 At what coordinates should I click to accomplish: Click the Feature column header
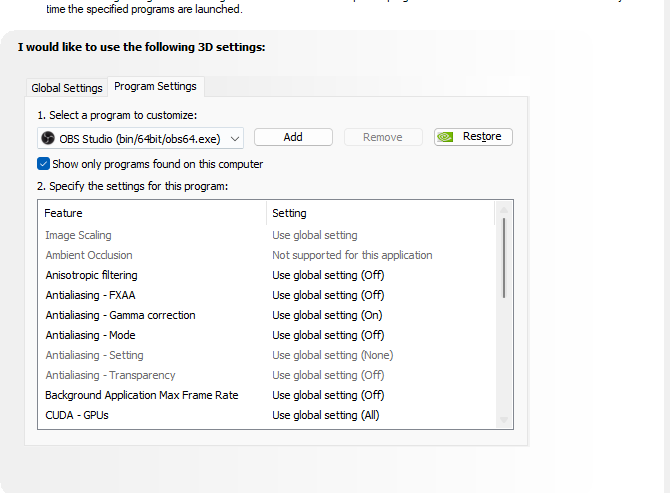(x=63, y=213)
